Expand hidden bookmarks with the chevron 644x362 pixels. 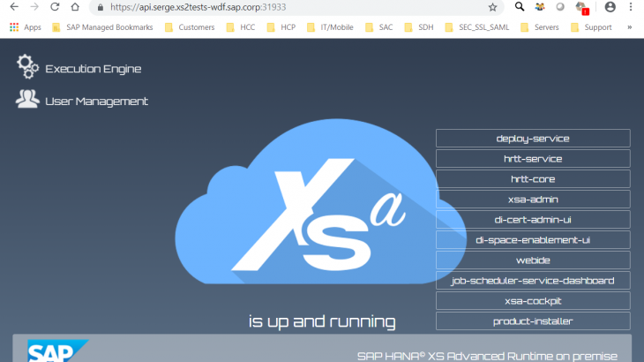click(629, 27)
